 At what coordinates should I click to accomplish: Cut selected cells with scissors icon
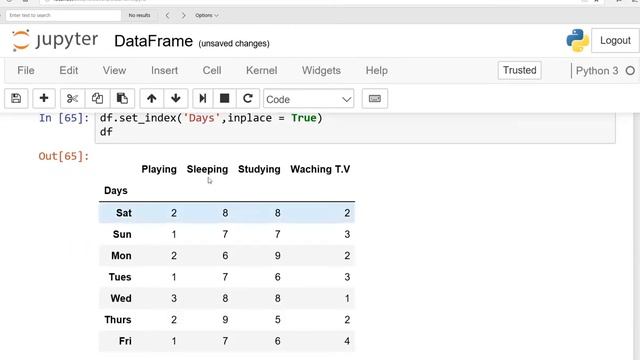[72, 98]
